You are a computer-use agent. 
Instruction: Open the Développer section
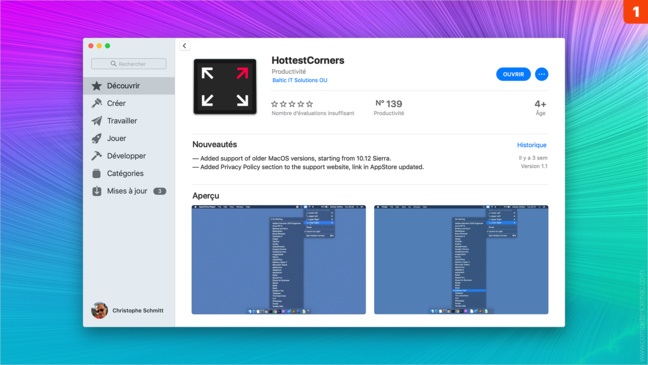coord(129,156)
